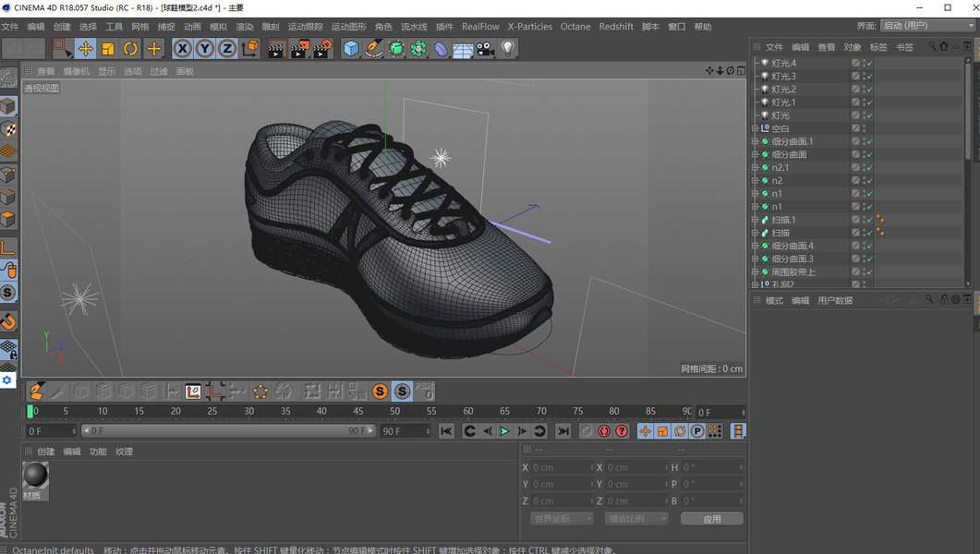Open the Pen spline tool
This screenshot has width=980, height=554.
373,49
